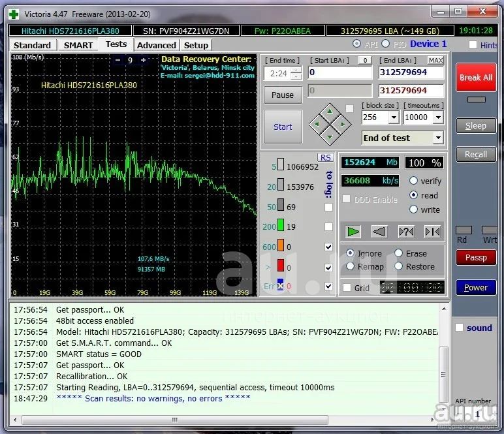The width and height of the screenshot is (504, 434).
Task: Open the Setup tab
Action: [196, 45]
